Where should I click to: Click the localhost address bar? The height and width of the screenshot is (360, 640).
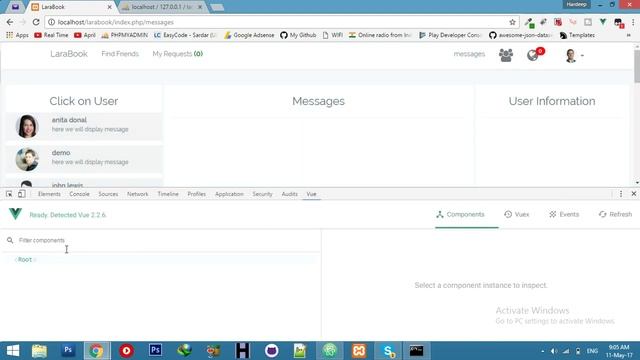tap(282, 22)
